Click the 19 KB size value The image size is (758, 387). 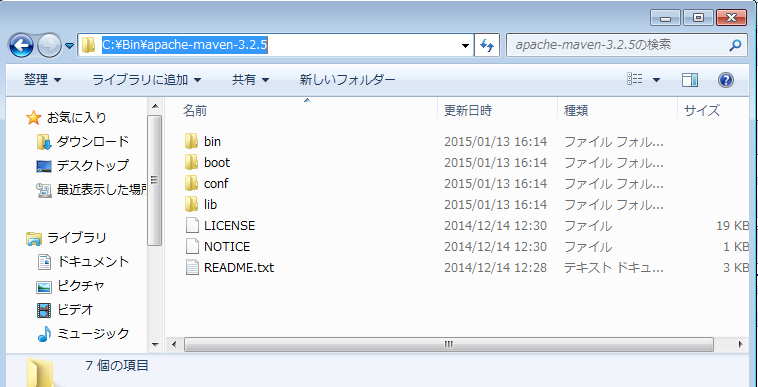[x=732, y=226]
